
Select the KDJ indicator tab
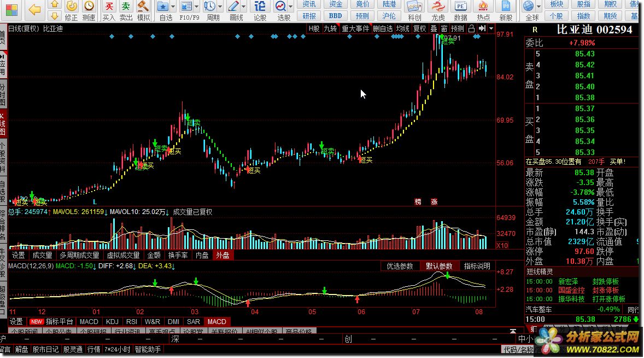click(112, 322)
